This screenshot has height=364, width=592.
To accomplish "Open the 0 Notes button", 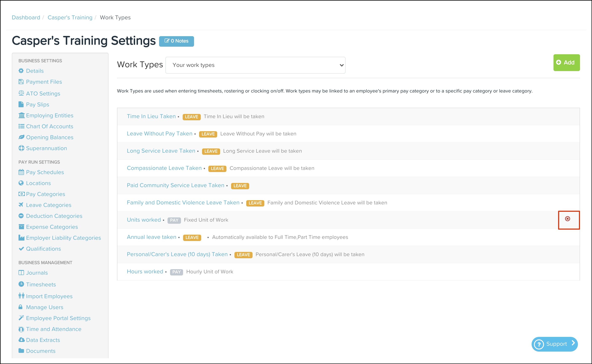I will (x=176, y=41).
